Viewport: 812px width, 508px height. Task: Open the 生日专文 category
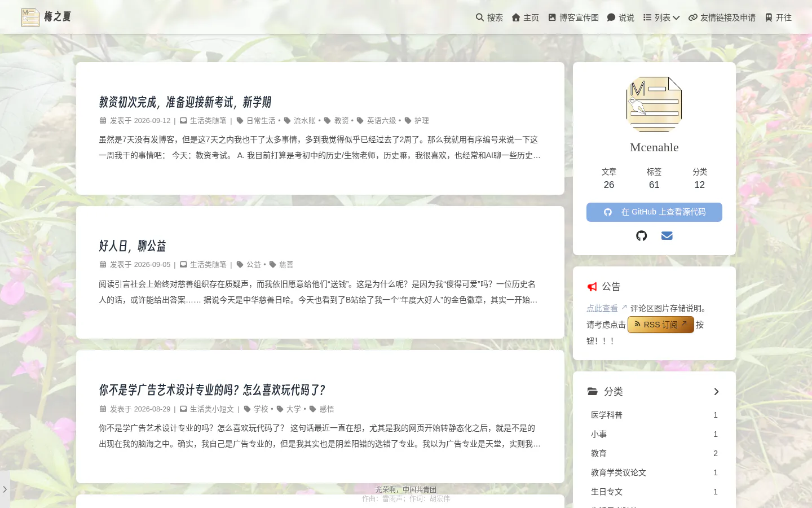click(x=654, y=492)
